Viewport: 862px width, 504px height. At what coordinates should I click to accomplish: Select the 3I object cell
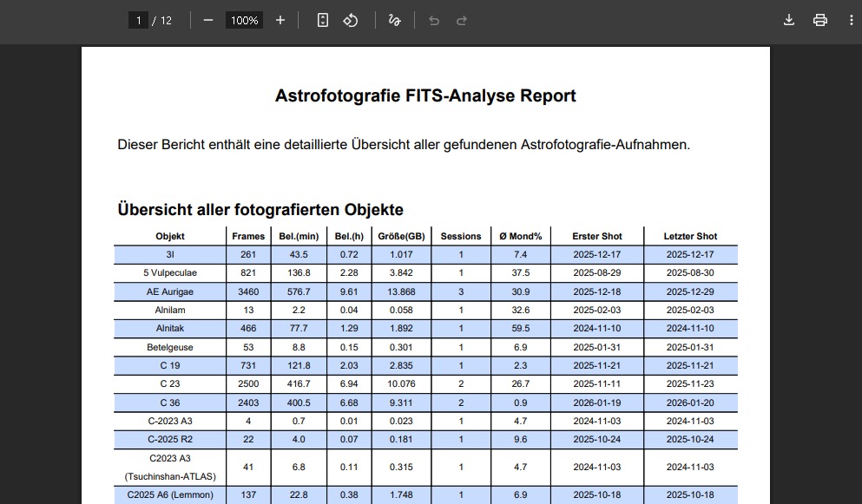pos(170,254)
